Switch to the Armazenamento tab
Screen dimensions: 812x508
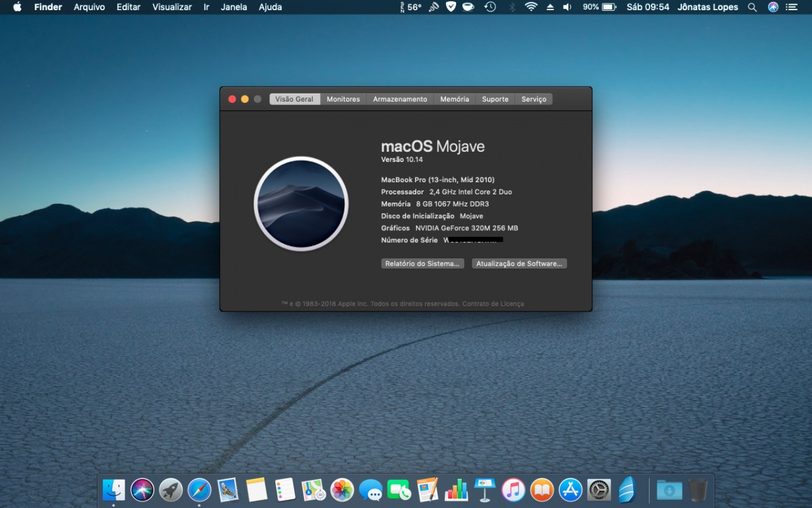400,99
